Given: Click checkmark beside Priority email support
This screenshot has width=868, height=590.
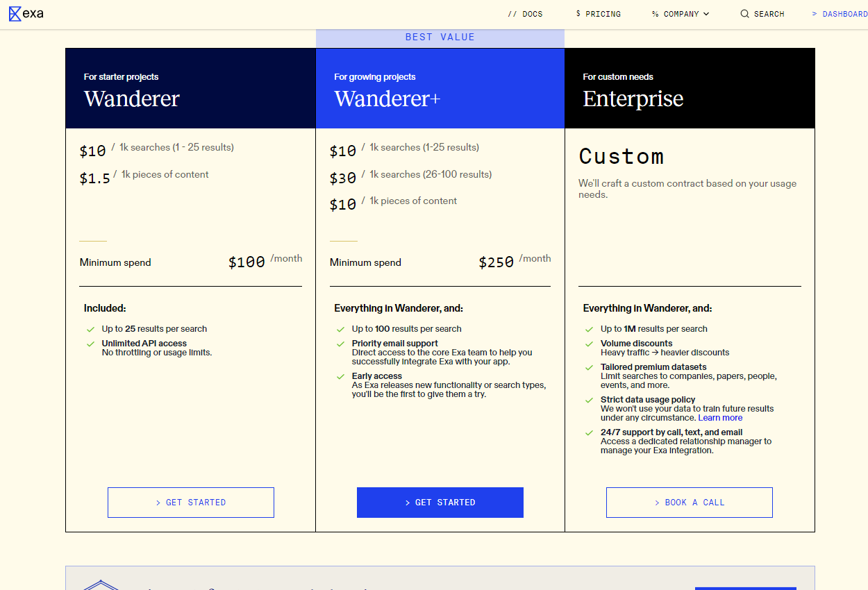Looking at the screenshot, I should pyautogui.click(x=340, y=344).
